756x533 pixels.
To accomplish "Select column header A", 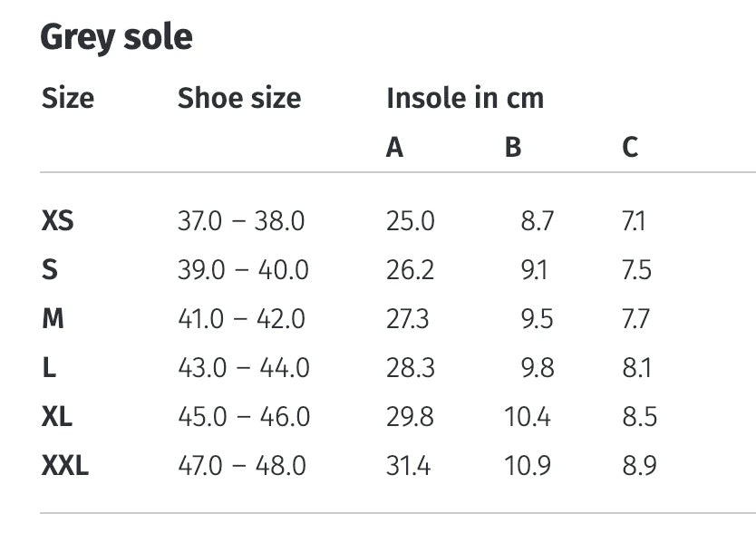I will click(x=394, y=147).
